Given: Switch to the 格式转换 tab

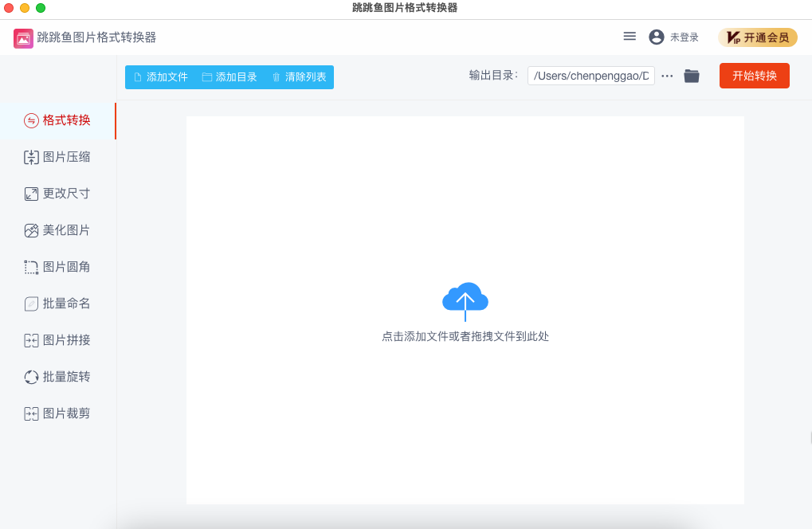Looking at the screenshot, I should 57,121.
